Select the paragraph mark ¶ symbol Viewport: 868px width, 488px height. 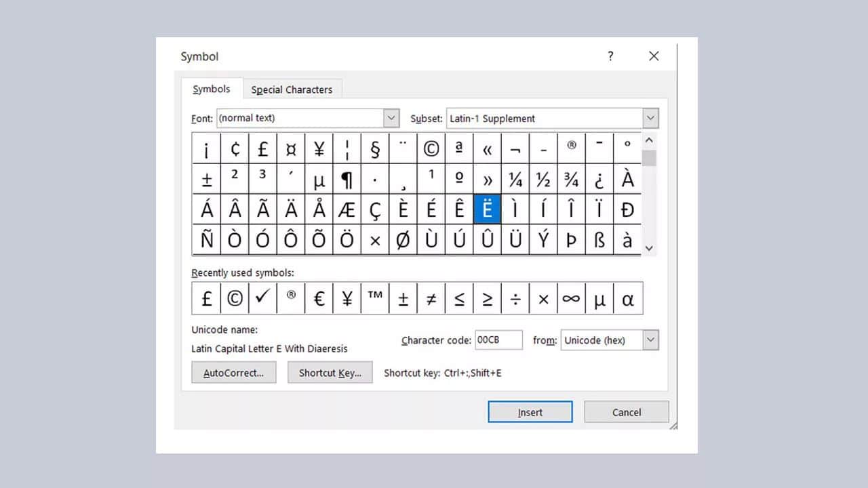(347, 179)
